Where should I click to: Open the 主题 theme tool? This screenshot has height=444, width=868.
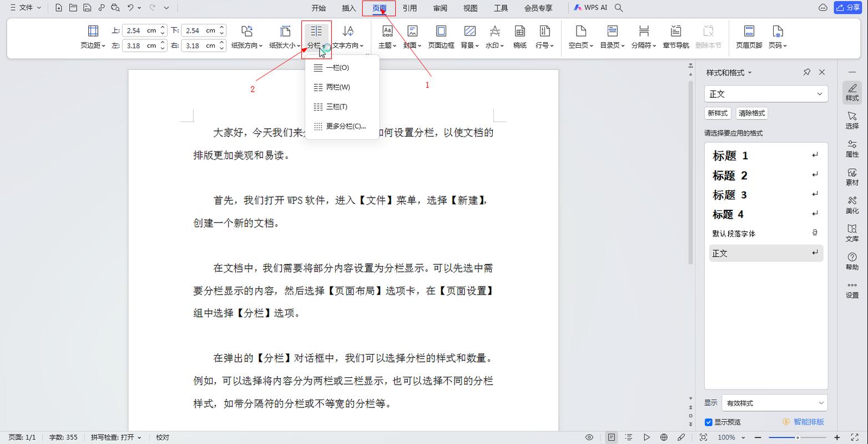(x=387, y=37)
